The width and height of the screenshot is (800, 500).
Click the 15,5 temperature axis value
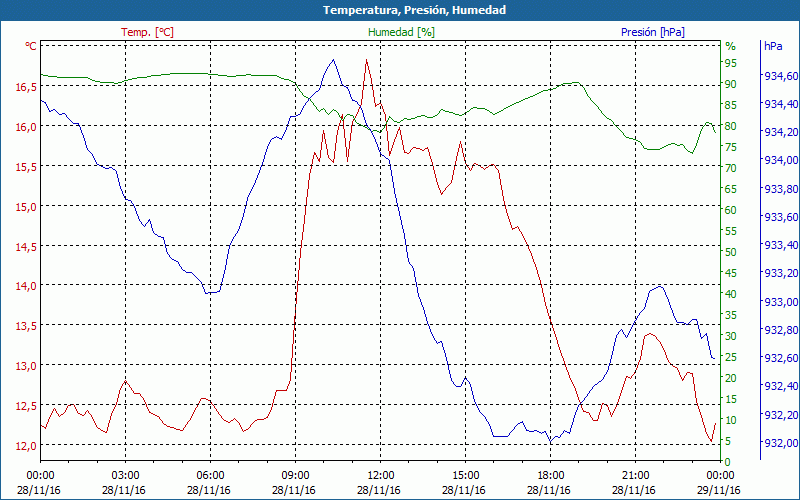click(26, 167)
